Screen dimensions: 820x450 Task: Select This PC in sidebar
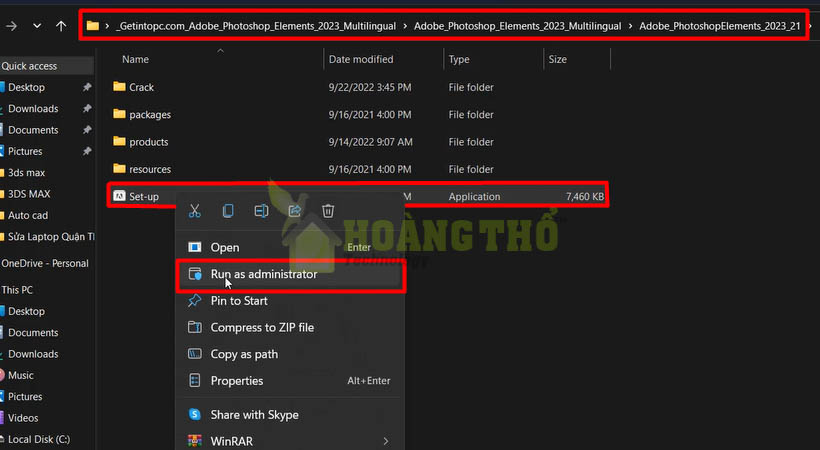(x=17, y=289)
